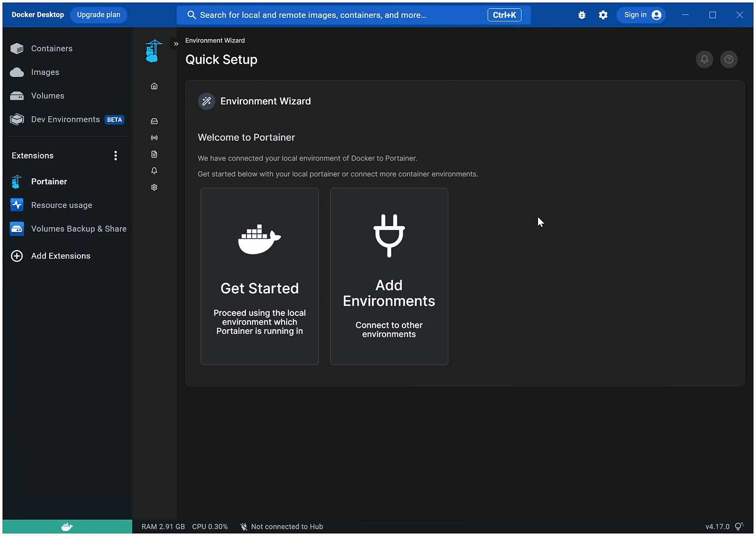This screenshot has width=756, height=536.
Task: Click the plug icon on Add Environments
Action: 389,236
